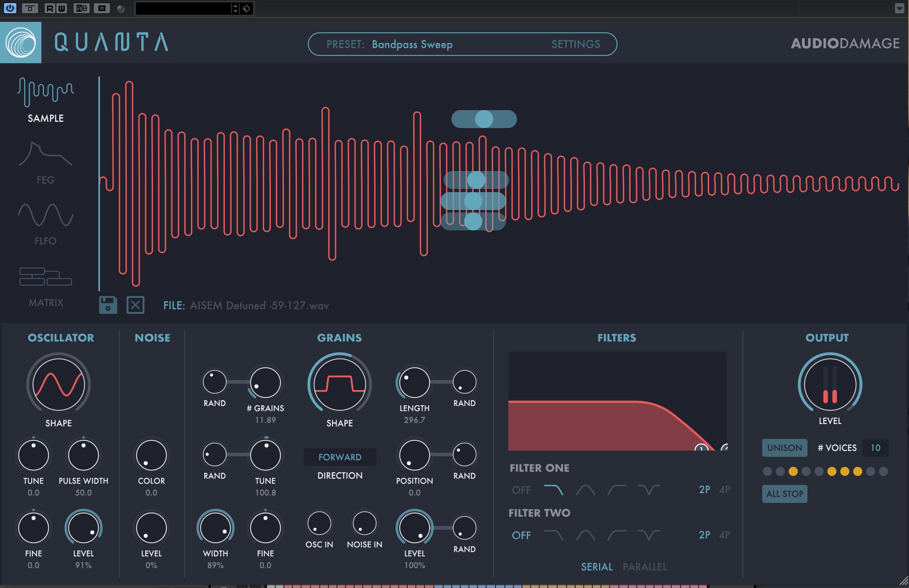This screenshot has width=909, height=588.
Task: Click the grains FINE knob
Action: 266,528
